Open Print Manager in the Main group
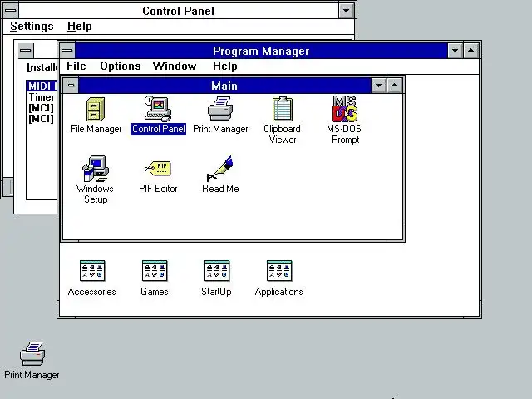Viewport: 532px width, 399px height. click(220, 115)
